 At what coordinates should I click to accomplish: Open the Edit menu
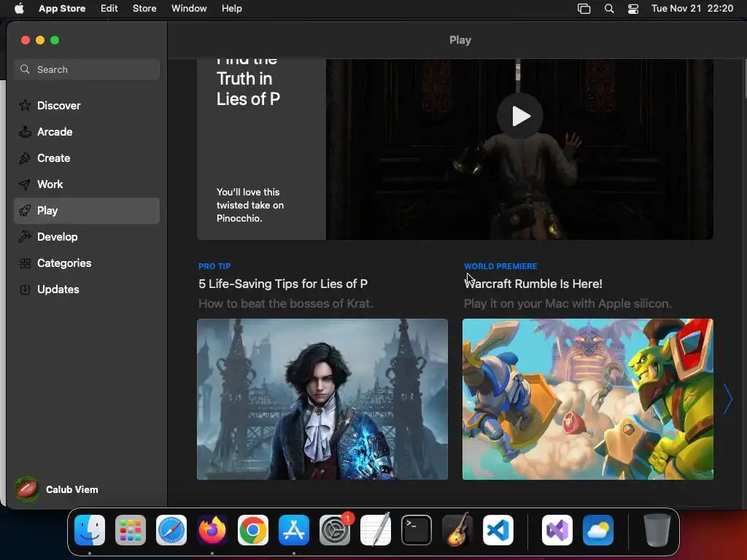coord(109,9)
